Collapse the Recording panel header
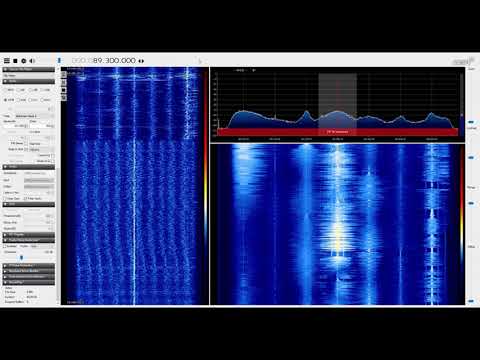The image size is (480, 360). (29, 282)
